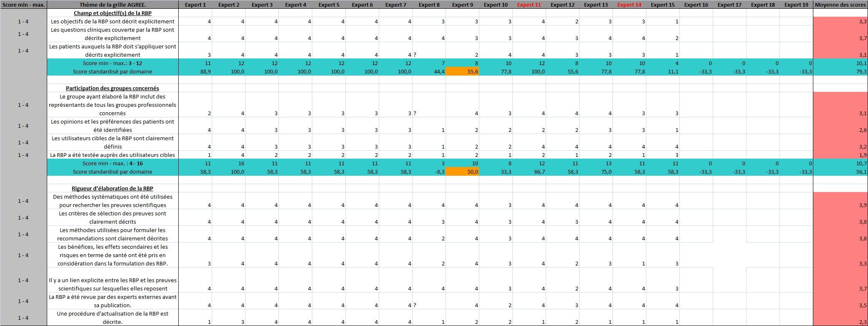Select the 75,0 standardized score under Expert 13
This screenshot has height=326, width=868.
coord(596,172)
